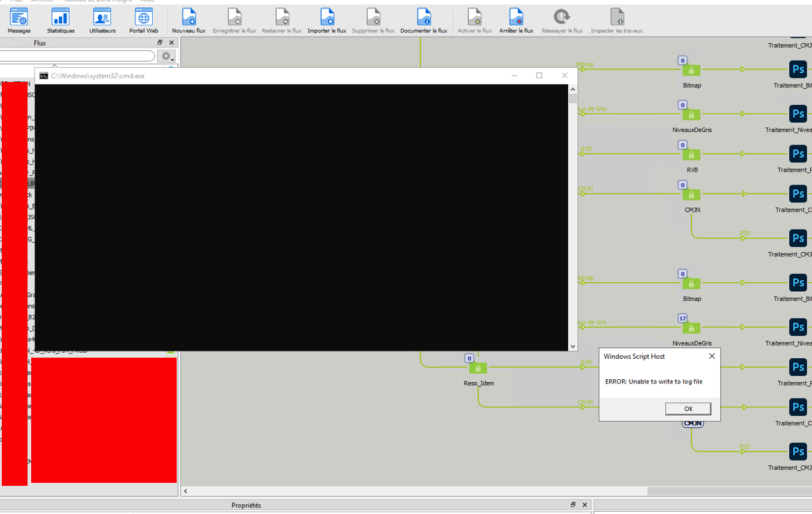Maximize the cmd.exe window

(x=539, y=75)
